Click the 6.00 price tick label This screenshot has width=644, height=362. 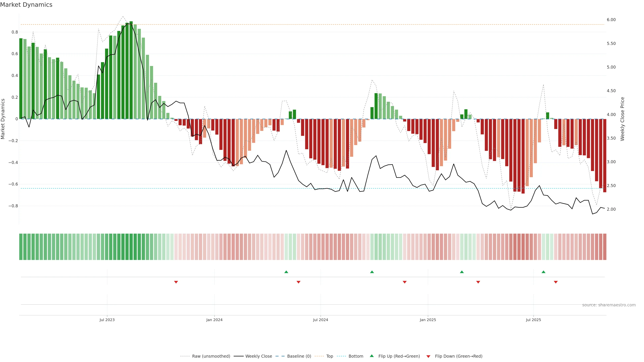pyautogui.click(x=611, y=20)
